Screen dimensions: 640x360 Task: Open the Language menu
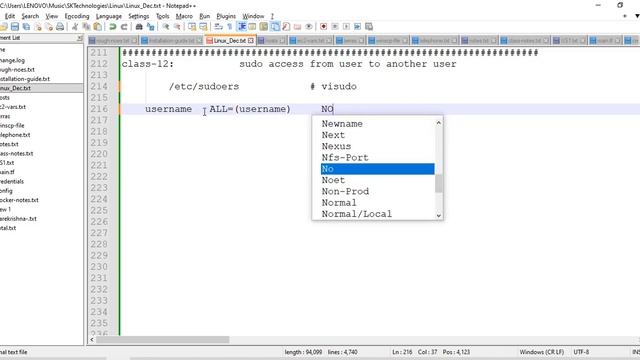pyautogui.click(x=109, y=16)
